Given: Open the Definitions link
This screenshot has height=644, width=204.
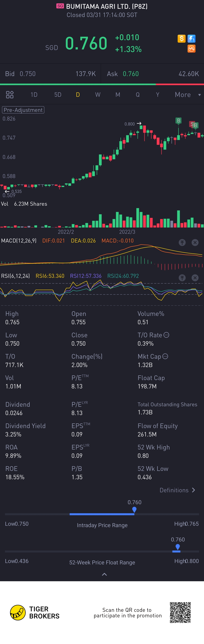Looking at the screenshot, I should click(178, 490).
